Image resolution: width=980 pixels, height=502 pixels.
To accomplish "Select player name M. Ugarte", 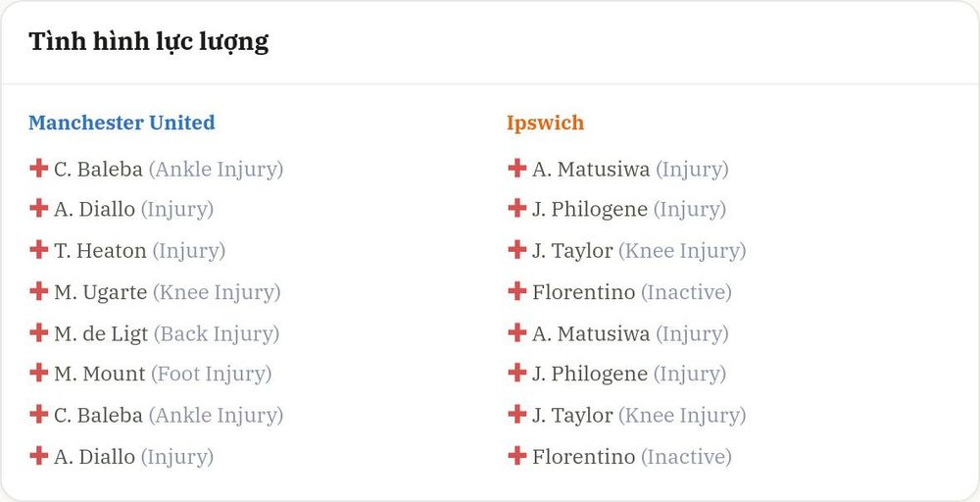I will point(101,292).
